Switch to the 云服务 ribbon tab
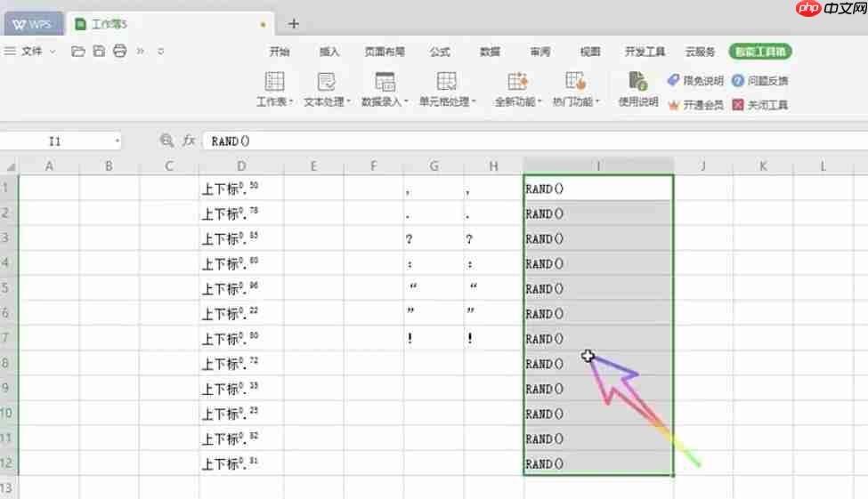Viewport: 868px width, 499px height. 700,52
